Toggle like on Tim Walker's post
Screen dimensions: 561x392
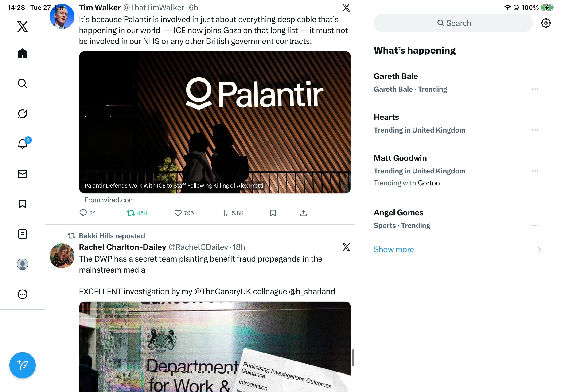click(x=184, y=213)
